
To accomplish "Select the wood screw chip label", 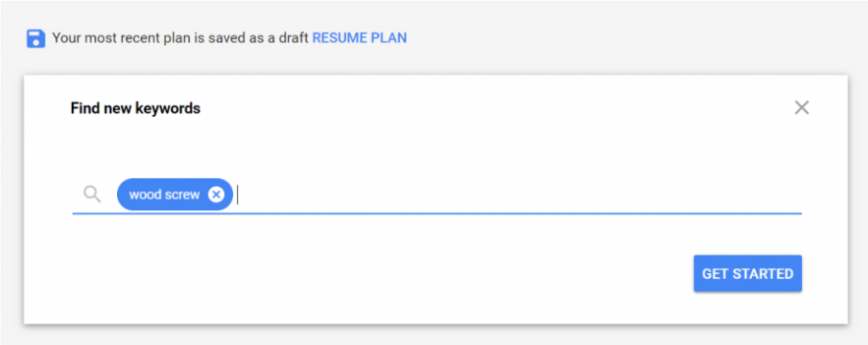I will [x=164, y=195].
